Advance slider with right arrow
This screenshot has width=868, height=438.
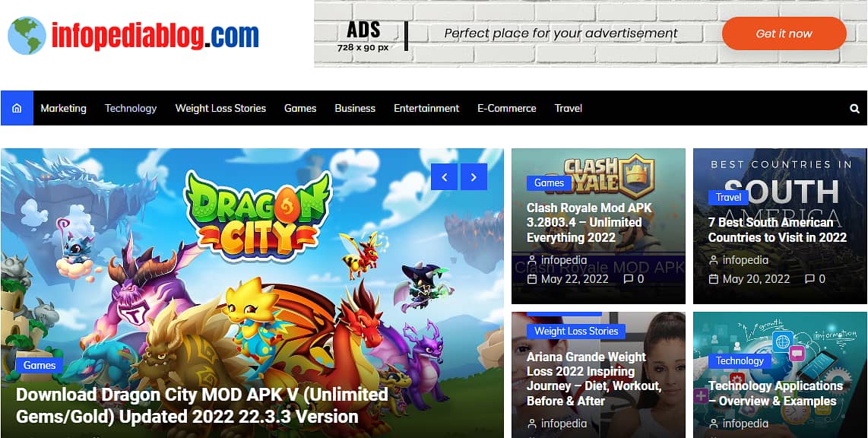(474, 176)
